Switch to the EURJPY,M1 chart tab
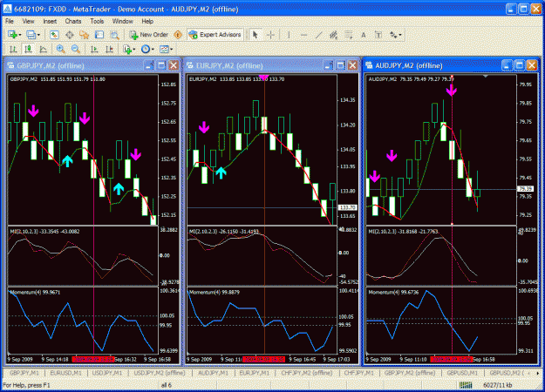Image resolution: width=545 pixels, height=392 pixels. point(255,373)
